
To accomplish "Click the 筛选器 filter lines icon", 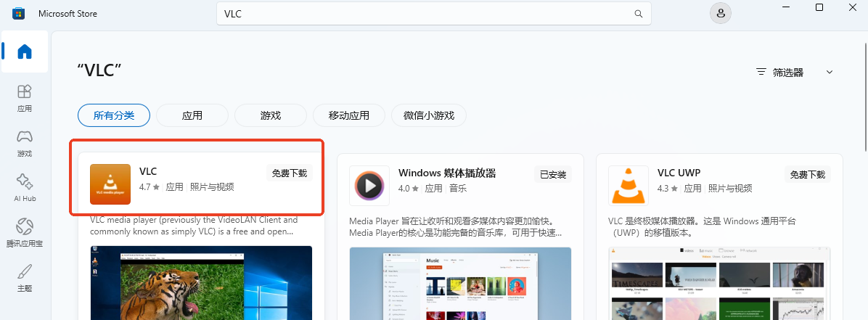I will coord(762,72).
